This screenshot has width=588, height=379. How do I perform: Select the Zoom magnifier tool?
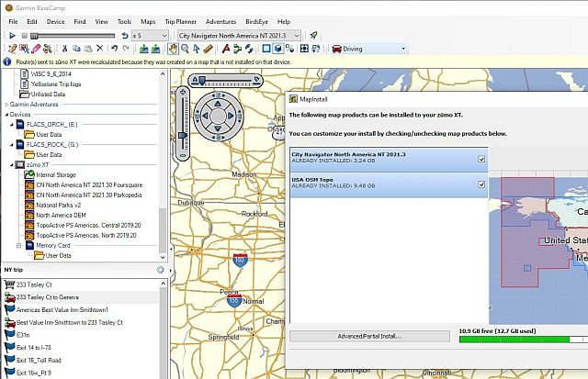tap(185, 49)
